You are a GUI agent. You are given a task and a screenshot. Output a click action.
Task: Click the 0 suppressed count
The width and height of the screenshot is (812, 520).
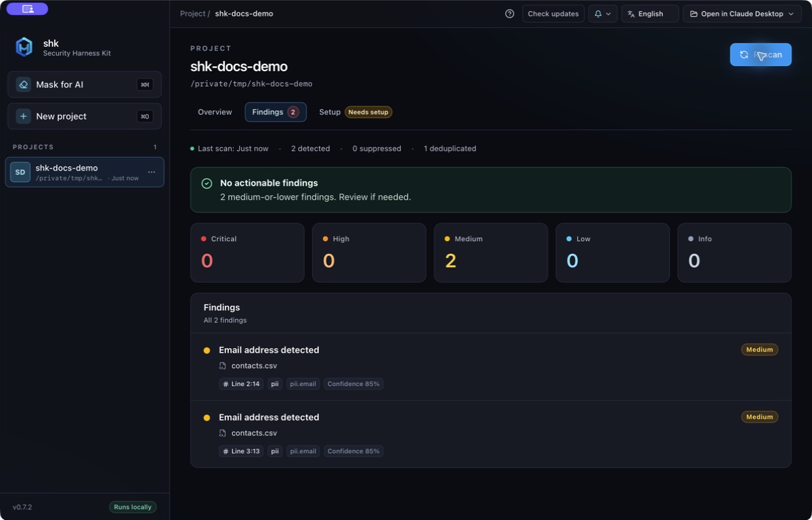[x=377, y=149]
